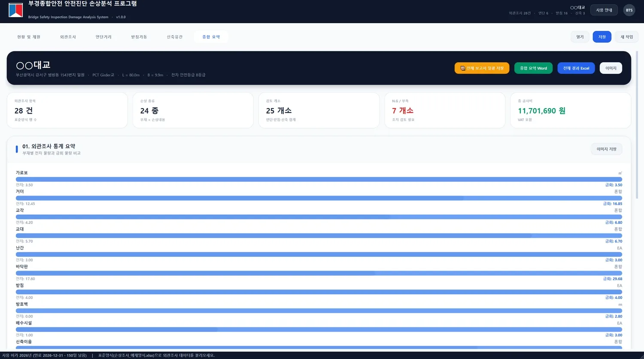Open the 사용 안내 guide button
Viewport: 644px width, 359px height.
pos(604,10)
